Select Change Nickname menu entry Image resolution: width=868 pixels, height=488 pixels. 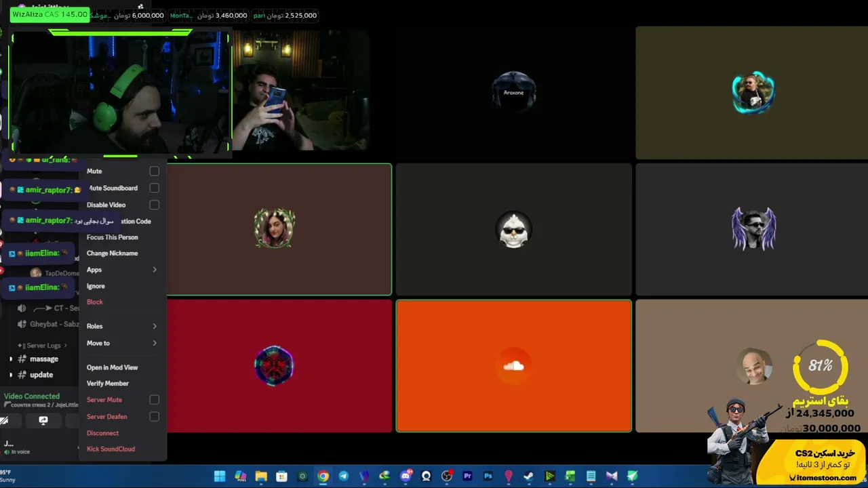coord(113,253)
